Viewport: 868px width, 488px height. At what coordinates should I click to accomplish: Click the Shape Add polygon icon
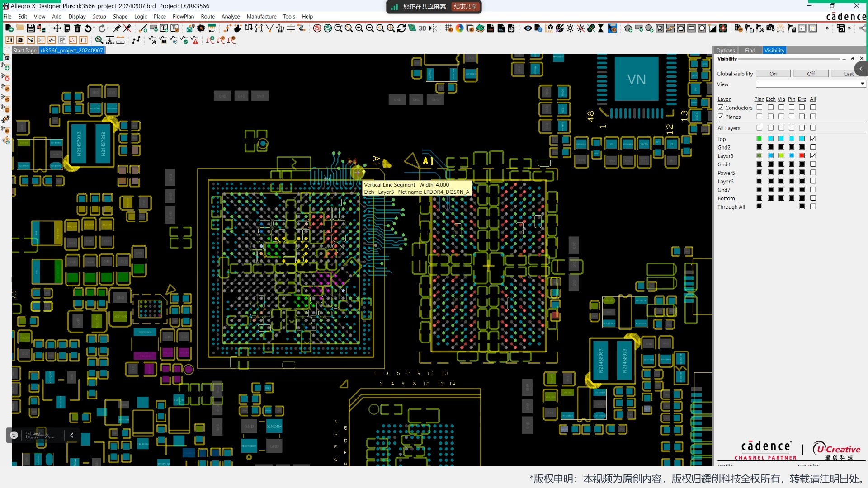click(x=628, y=28)
